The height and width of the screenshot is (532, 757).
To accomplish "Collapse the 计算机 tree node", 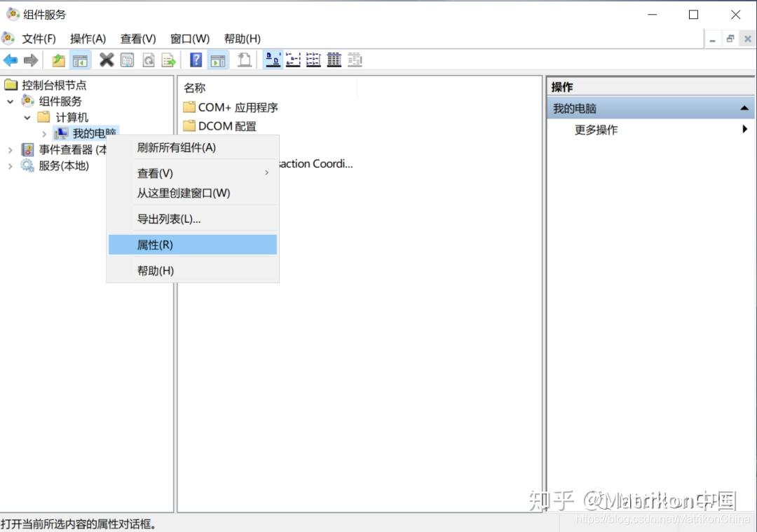I will pyautogui.click(x=27, y=117).
